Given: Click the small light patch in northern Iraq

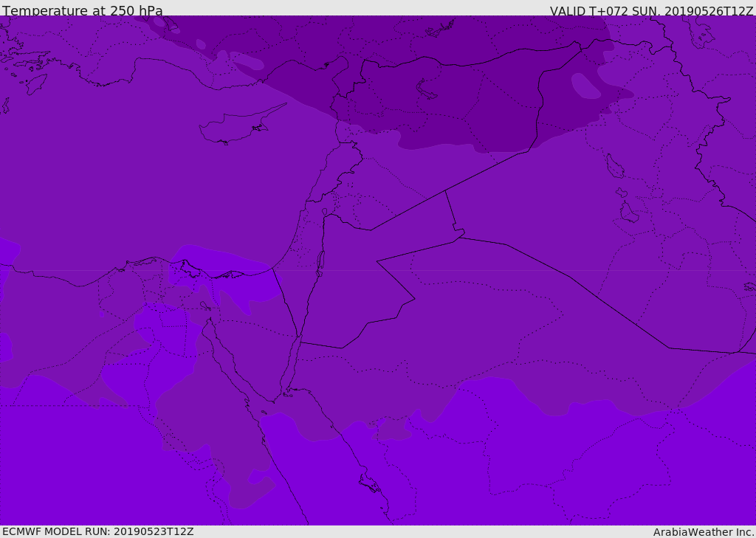Looking at the screenshot, I should pyautogui.click(x=585, y=86).
